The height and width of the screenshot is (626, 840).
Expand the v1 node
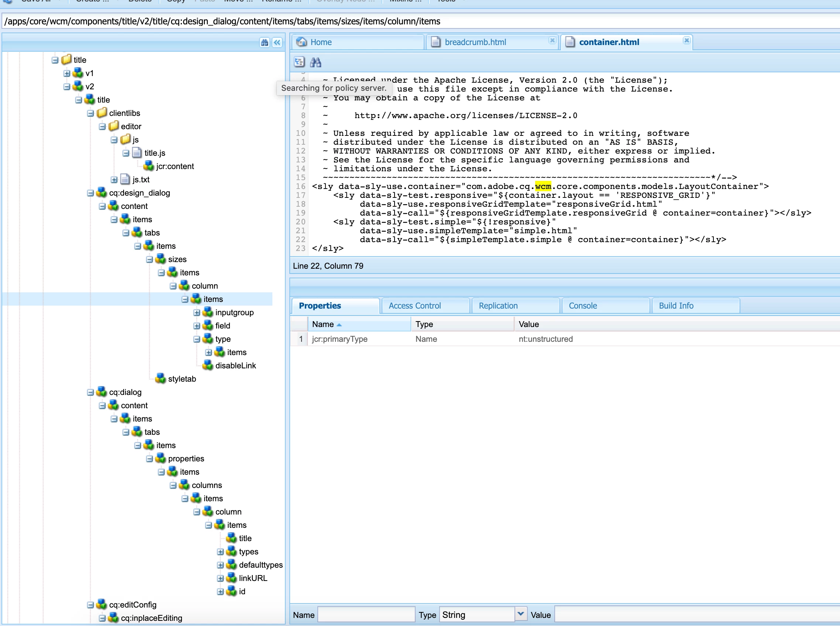point(67,73)
